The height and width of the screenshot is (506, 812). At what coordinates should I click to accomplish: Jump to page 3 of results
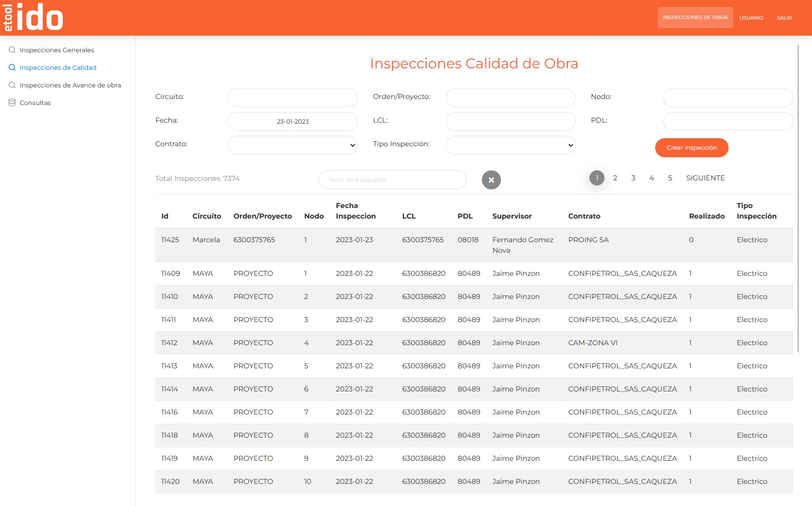point(633,178)
